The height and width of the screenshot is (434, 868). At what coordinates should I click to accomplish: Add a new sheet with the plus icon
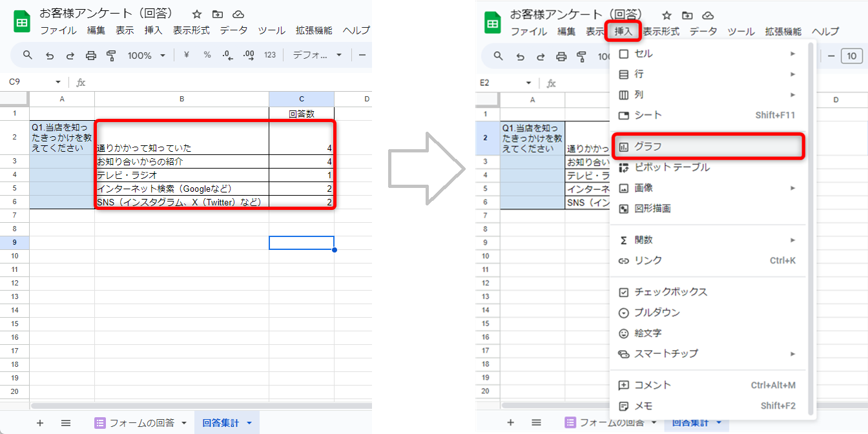(x=40, y=423)
